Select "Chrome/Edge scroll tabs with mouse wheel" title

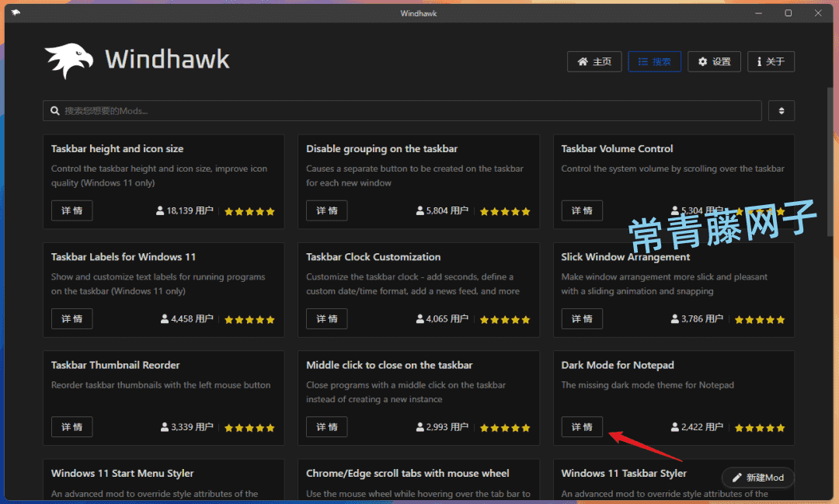[x=407, y=473]
